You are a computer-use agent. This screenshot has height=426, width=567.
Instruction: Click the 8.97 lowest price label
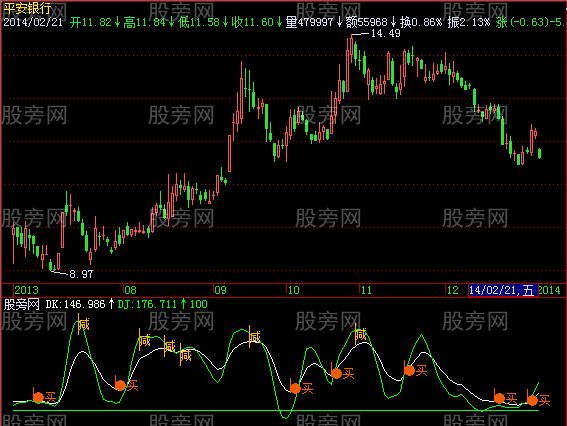pyautogui.click(x=81, y=274)
